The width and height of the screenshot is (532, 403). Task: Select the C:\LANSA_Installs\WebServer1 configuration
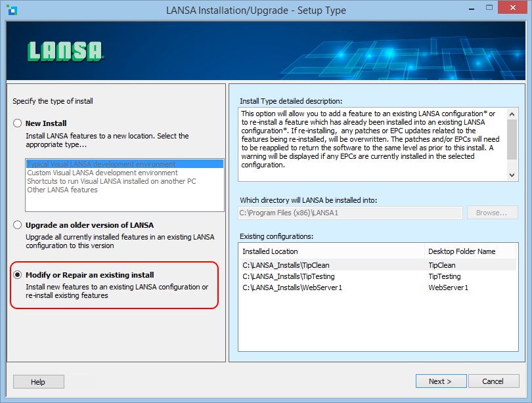pyautogui.click(x=378, y=287)
